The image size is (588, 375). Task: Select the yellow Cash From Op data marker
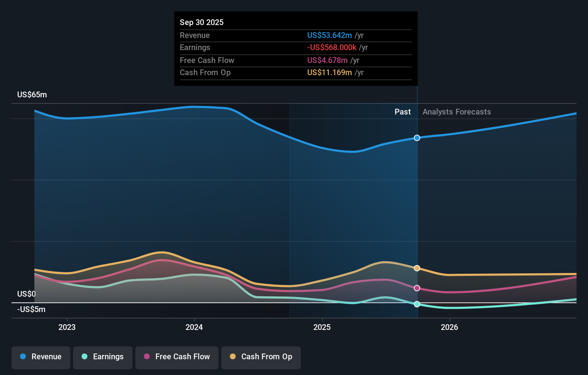(417, 268)
